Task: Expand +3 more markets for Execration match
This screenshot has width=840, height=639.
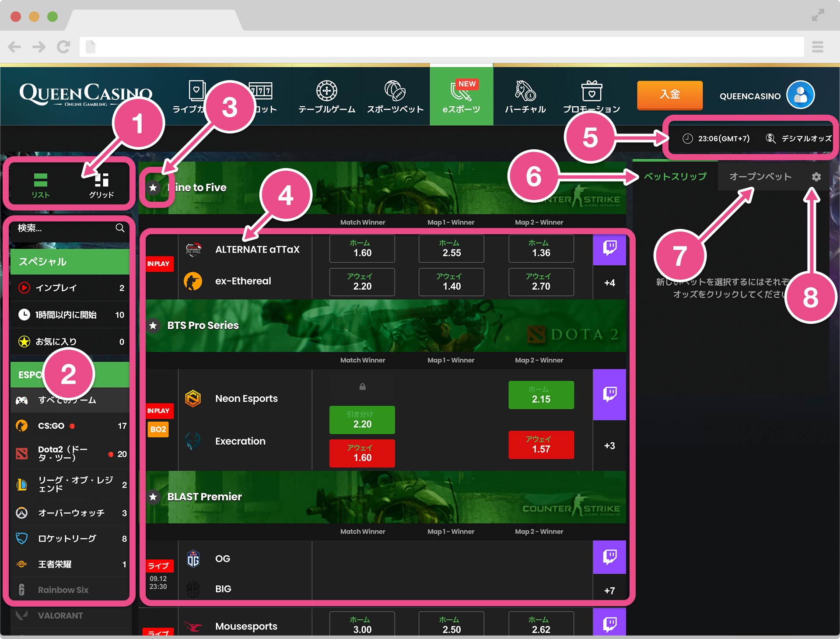Action: coord(609,446)
